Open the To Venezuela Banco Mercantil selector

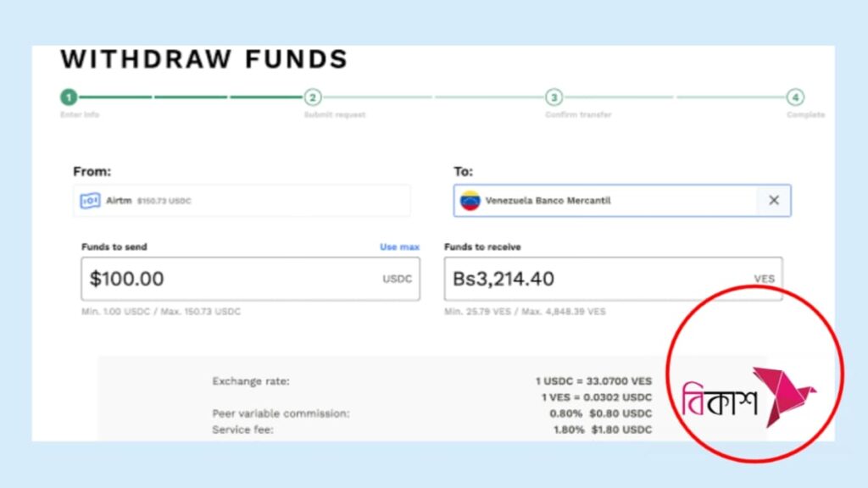coord(606,201)
